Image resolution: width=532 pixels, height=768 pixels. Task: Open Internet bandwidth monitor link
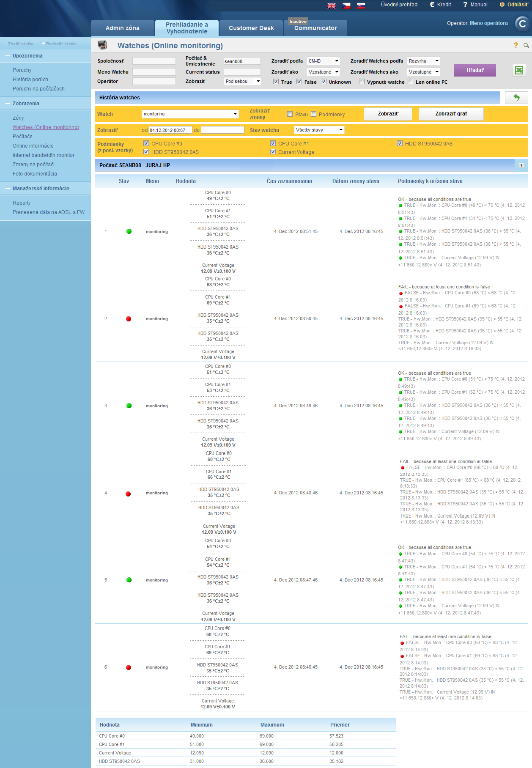coord(44,155)
